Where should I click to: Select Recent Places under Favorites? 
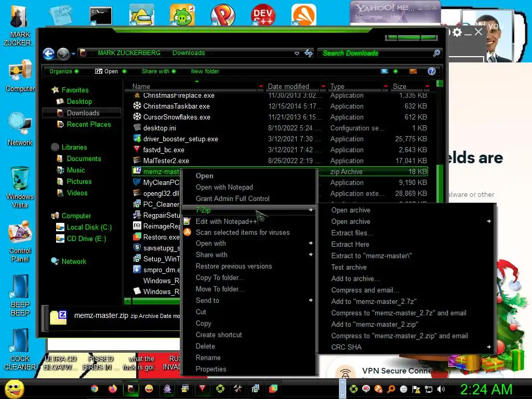pos(88,125)
